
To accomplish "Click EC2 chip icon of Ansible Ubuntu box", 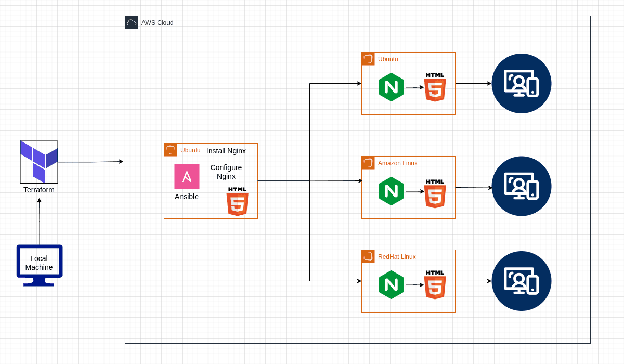I will point(171,150).
